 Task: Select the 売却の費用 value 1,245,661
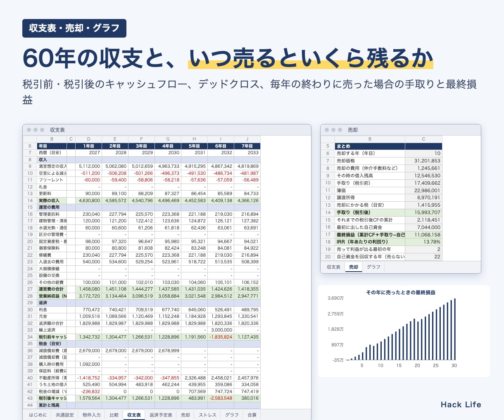coord(423,168)
